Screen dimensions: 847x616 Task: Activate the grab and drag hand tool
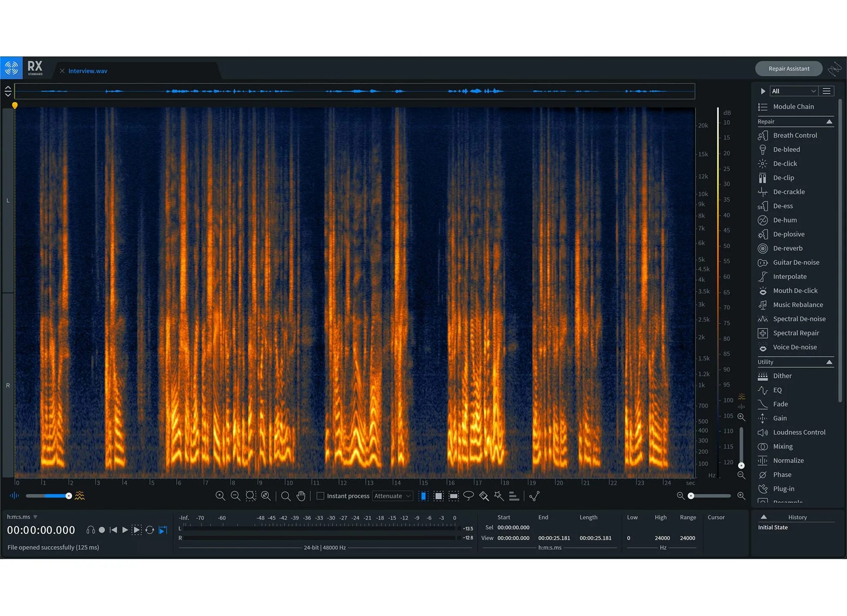click(x=301, y=496)
